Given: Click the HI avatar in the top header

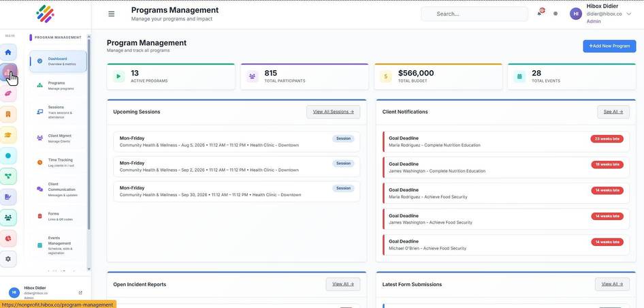Looking at the screenshot, I should 576,14.
